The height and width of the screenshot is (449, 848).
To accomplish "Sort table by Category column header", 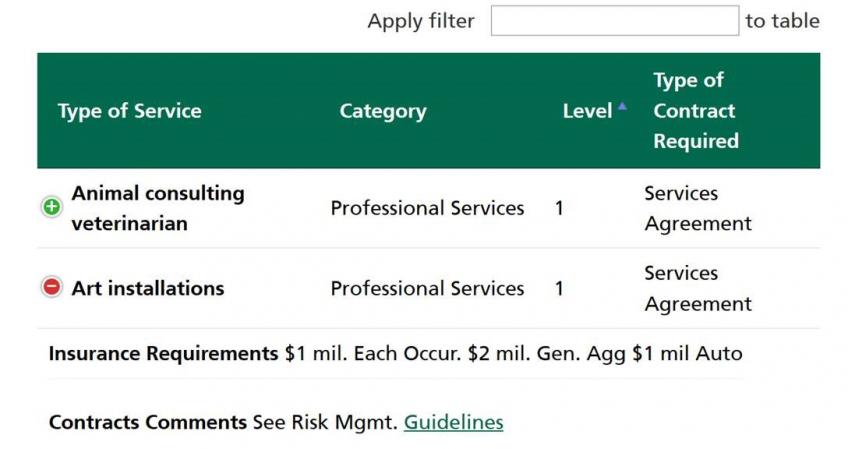I will click(x=383, y=111).
